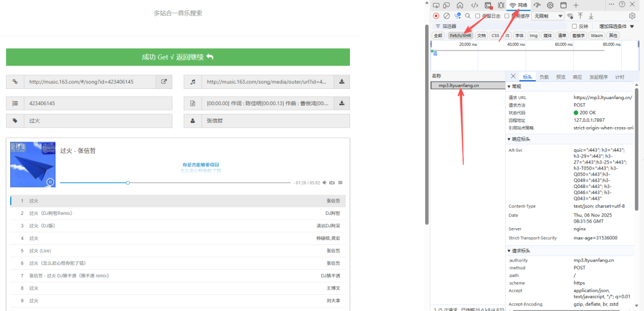Image resolution: width=644 pixels, height=311 pixels.
Task: Select the Fetch/XHR request filter
Action: tap(460, 36)
